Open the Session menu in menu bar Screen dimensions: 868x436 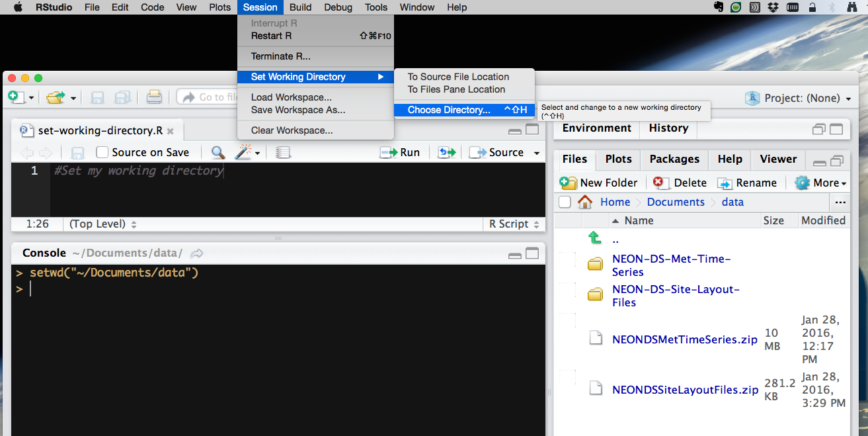click(260, 7)
